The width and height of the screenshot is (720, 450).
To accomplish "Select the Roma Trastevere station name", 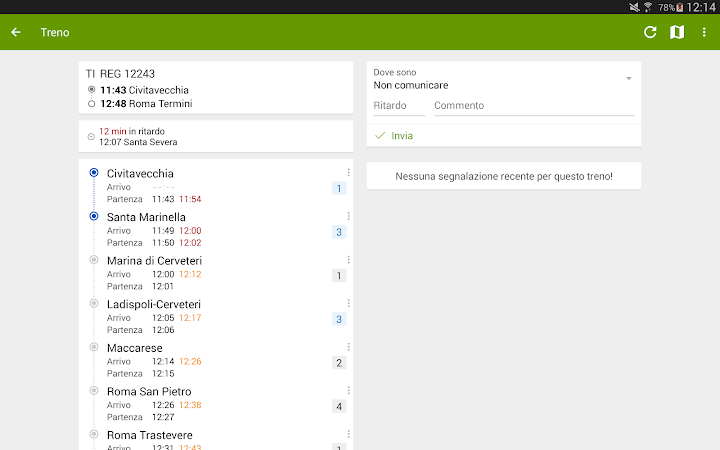I will 150,435.
